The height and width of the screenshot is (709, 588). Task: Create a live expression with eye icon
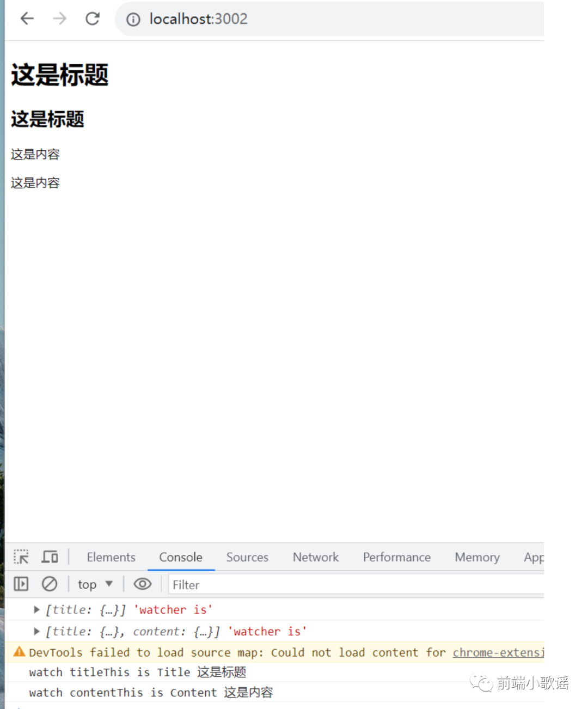pyautogui.click(x=143, y=584)
